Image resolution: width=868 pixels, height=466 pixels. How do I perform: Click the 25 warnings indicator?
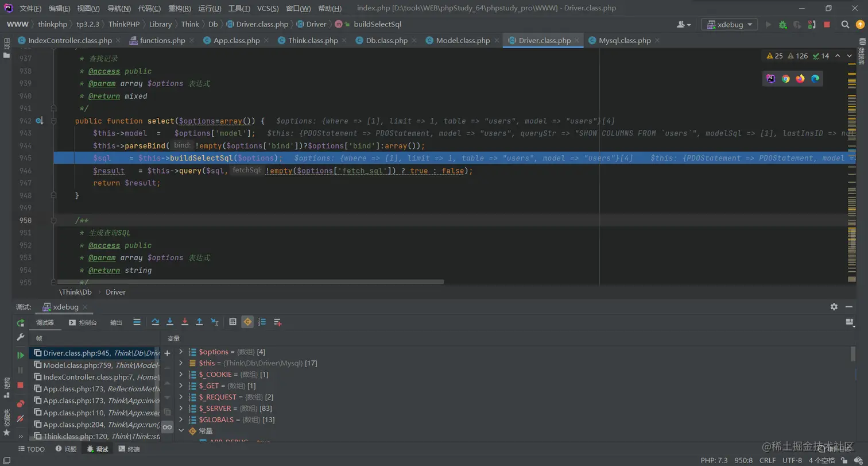pyautogui.click(x=774, y=56)
